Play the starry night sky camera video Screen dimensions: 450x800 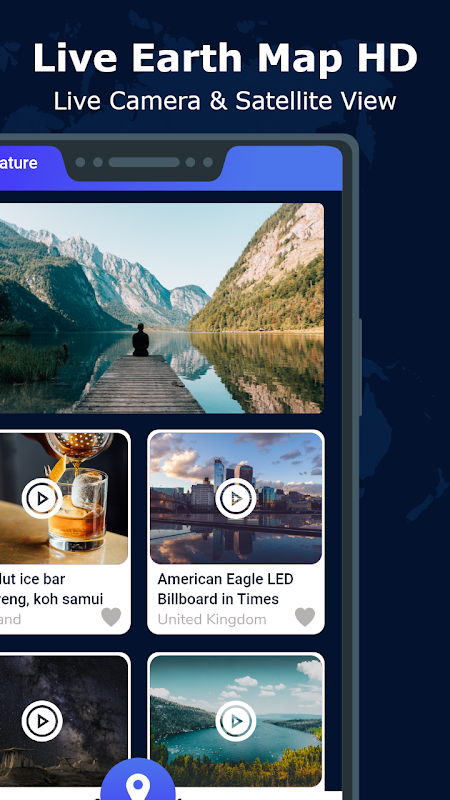point(42,721)
